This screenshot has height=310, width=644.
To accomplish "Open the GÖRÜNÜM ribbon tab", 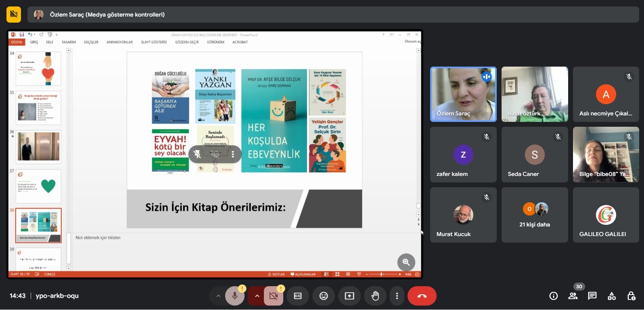I will point(215,42).
